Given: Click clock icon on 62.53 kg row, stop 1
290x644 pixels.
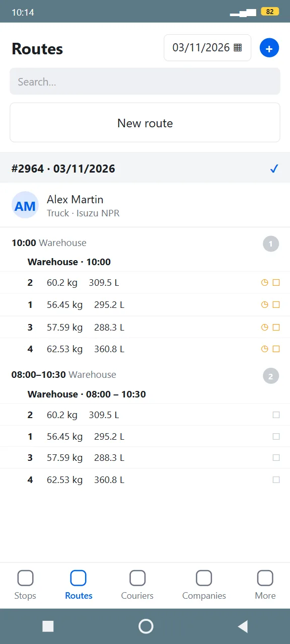Looking at the screenshot, I should tap(264, 349).
